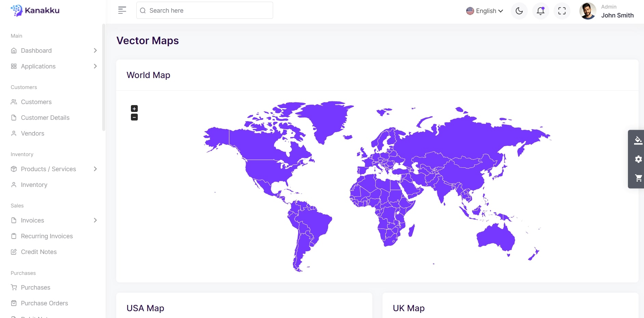Expand the Applications submenu
The width and height of the screenshot is (644, 318).
[x=95, y=66]
